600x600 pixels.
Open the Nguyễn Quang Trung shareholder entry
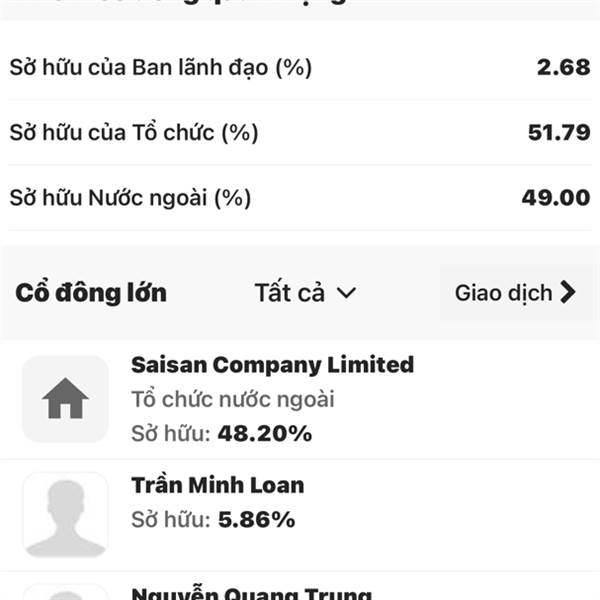(251, 593)
